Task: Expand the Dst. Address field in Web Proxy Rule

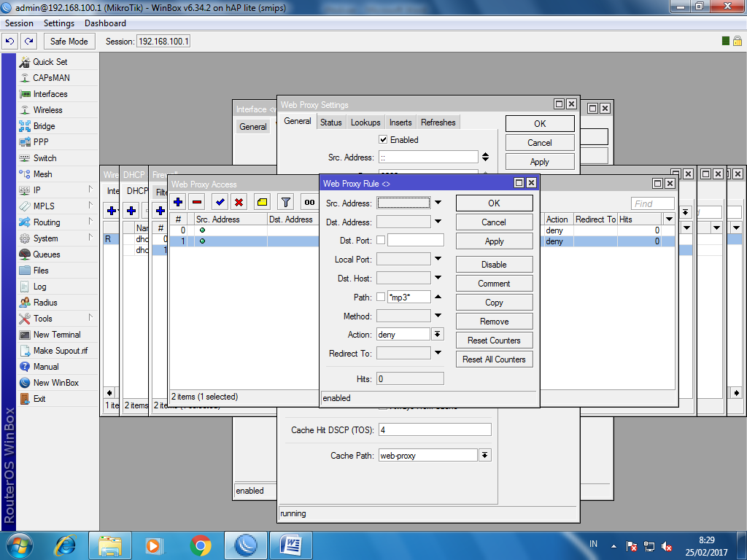Action: click(438, 222)
